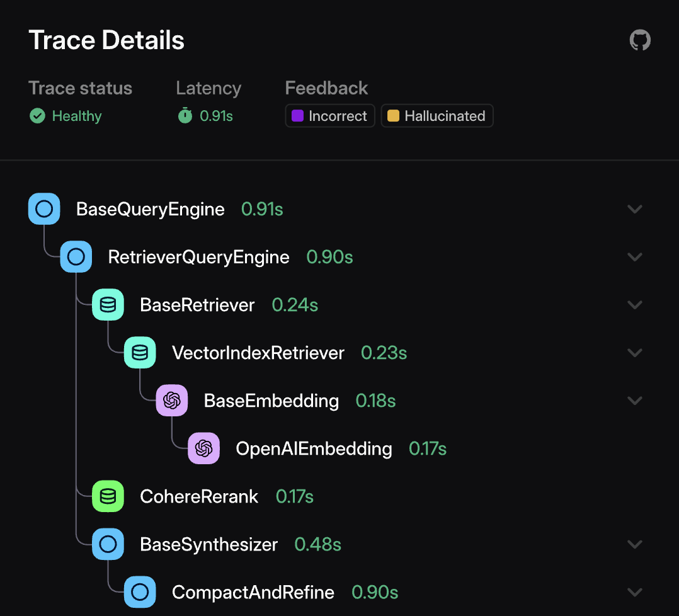This screenshot has height=616, width=679.
Task: Click the CohereRerank database icon
Action: tap(108, 496)
